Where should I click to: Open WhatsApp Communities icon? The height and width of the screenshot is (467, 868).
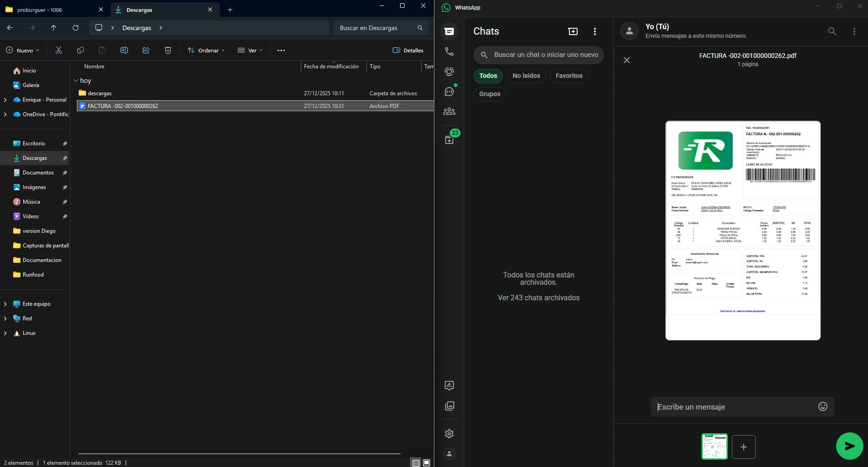click(449, 112)
